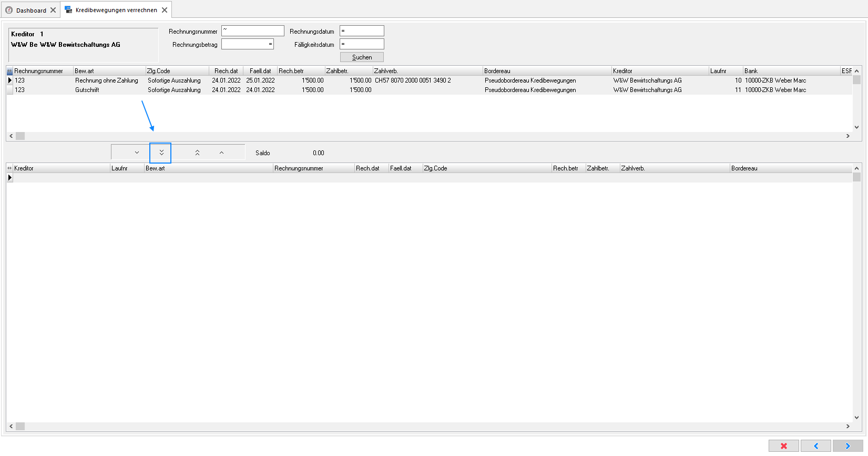Click lower table's vertical scroll down arrow
This screenshot has width=868, height=456.
point(856,418)
